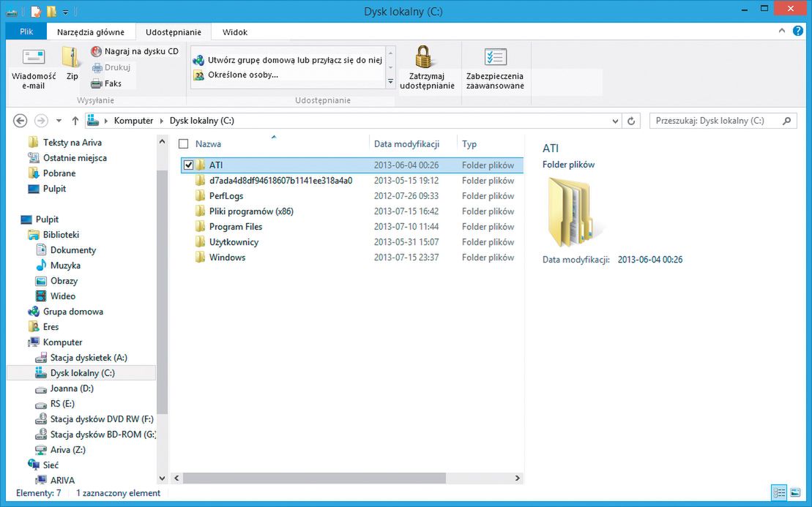Click the Zip compress icon

click(x=70, y=57)
